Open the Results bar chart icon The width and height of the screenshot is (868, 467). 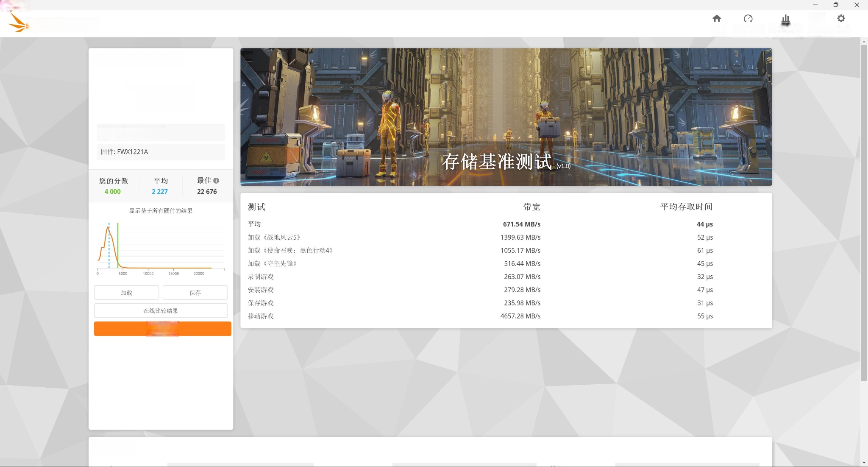tap(785, 19)
